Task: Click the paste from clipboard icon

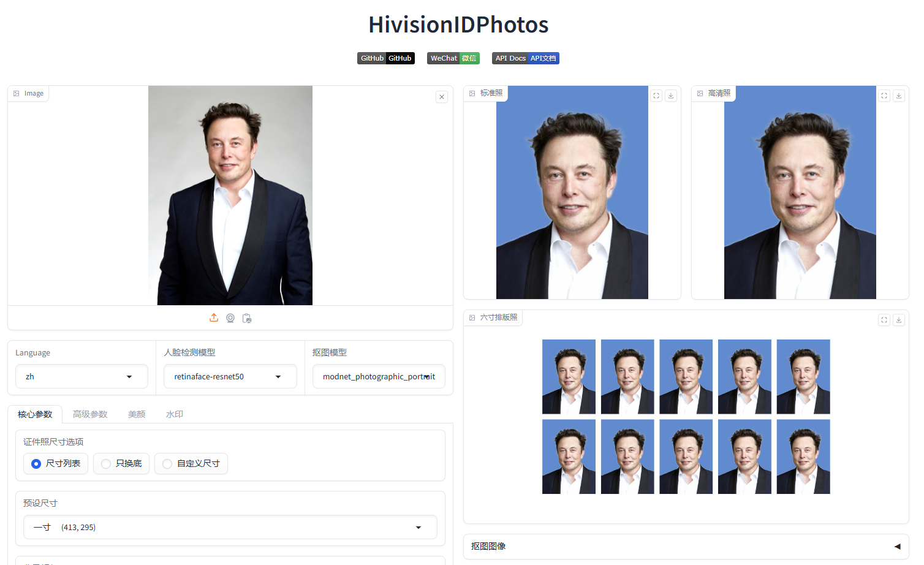Action: pyautogui.click(x=247, y=318)
